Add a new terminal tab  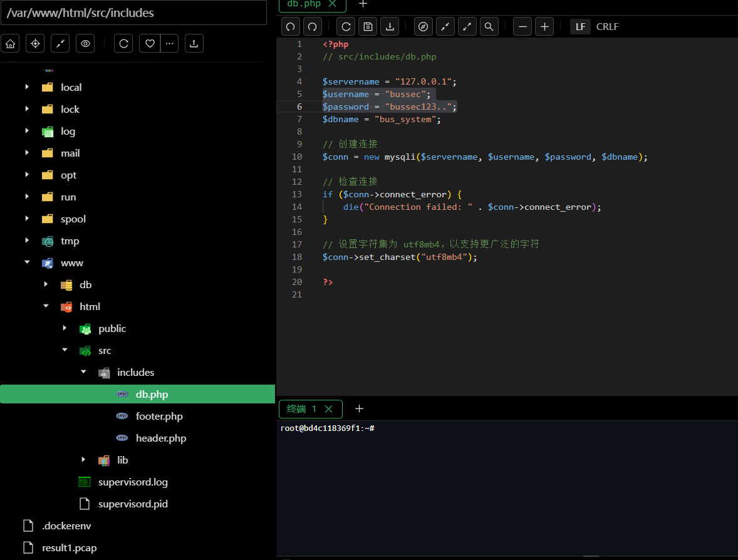tap(359, 409)
